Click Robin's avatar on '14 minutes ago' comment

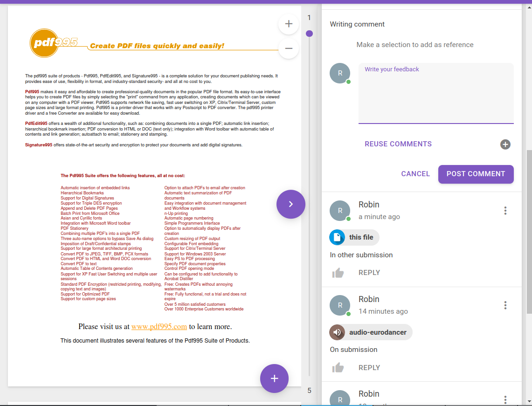pos(339,305)
